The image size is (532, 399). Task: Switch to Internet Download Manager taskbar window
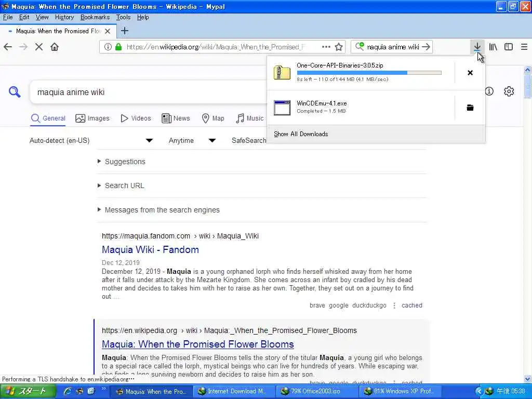click(234, 391)
